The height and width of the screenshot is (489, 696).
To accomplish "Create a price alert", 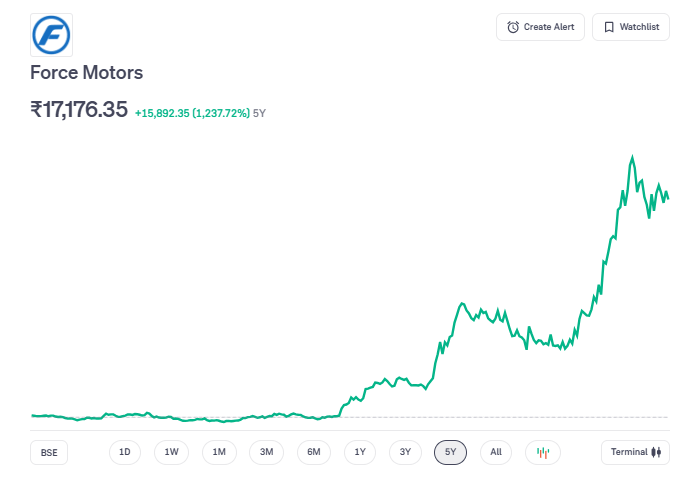I will coord(540,27).
